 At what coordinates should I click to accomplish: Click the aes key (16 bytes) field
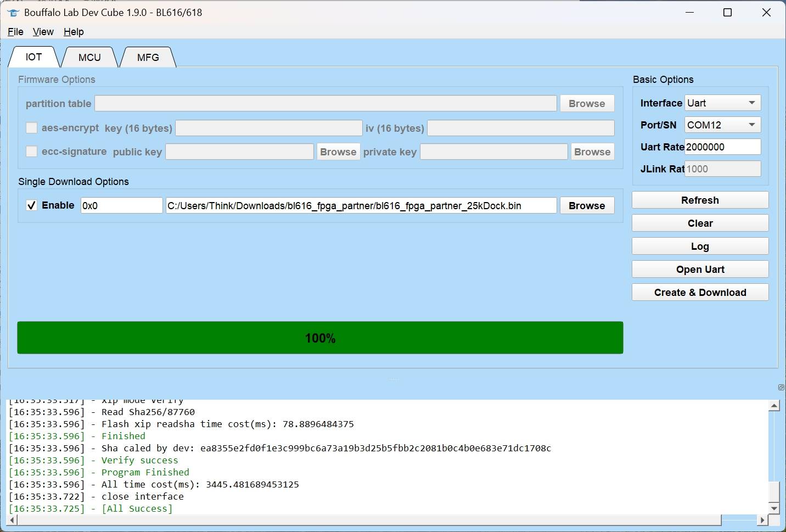click(269, 128)
